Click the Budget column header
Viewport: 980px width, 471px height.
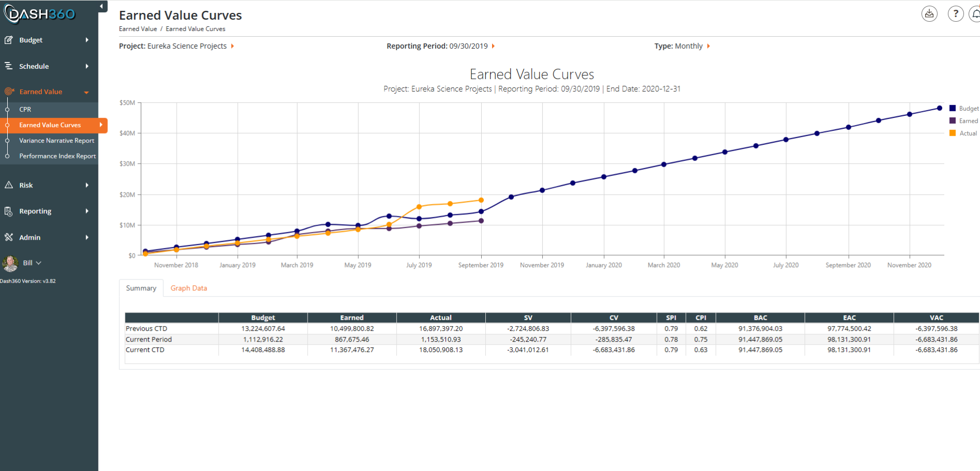tap(263, 318)
